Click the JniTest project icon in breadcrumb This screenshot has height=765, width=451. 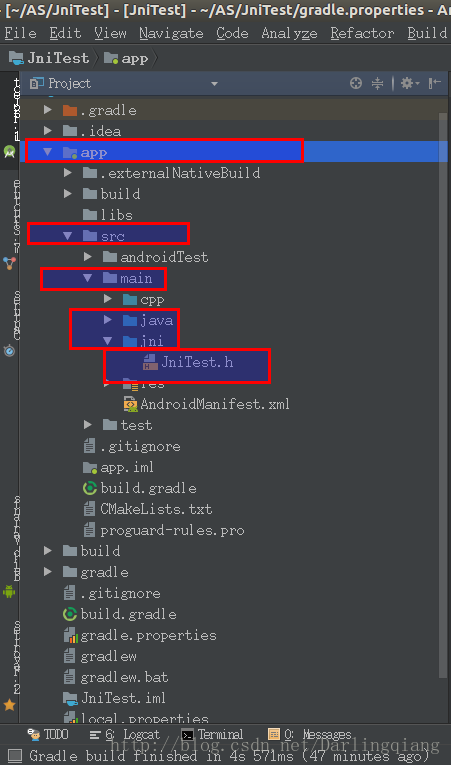point(16,59)
